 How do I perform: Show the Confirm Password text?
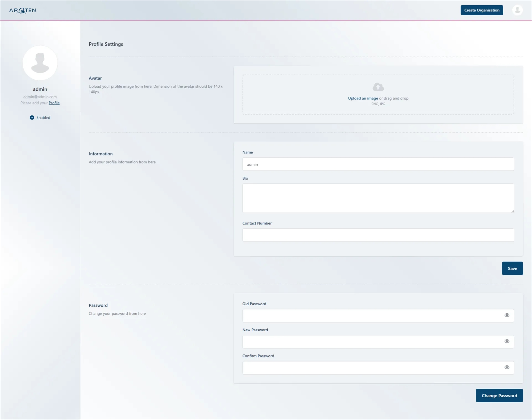(507, 367)
